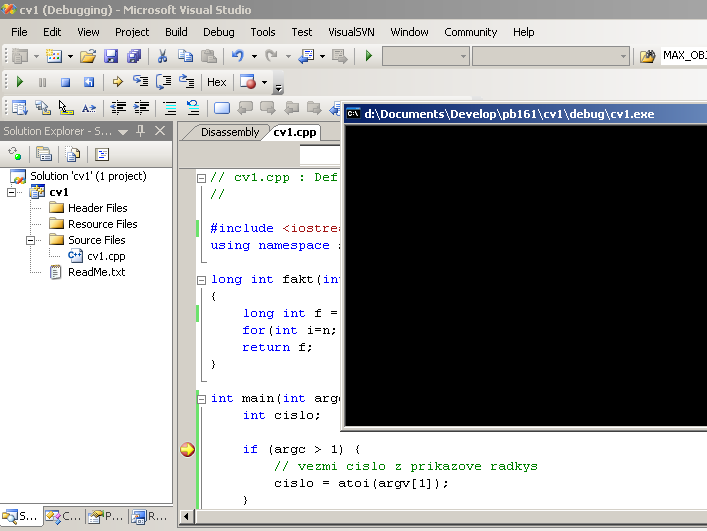Click the Display Word Completion icon
This screenshot has width=707, height=531.
pos(89,108)
